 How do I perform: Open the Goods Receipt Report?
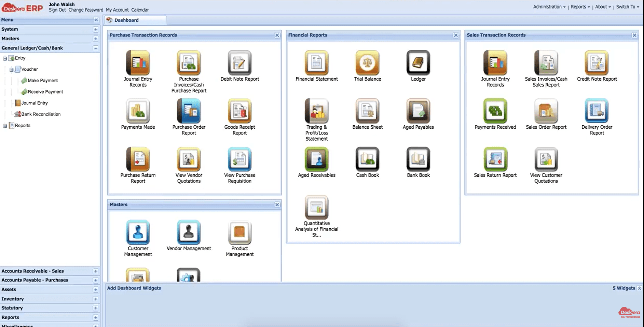tap(239, 111)
